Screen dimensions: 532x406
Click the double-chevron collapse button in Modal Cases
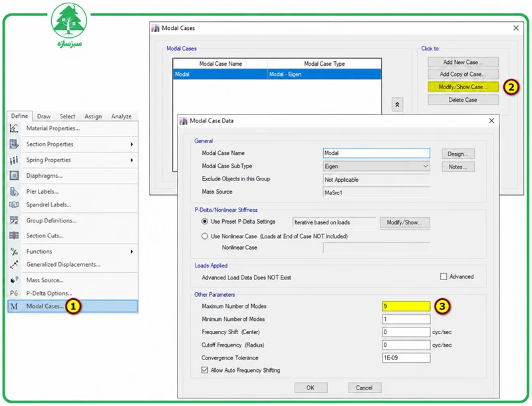pos(397,104)
